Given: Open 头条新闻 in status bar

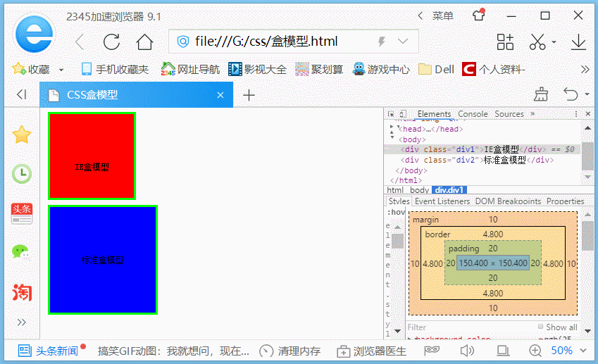Looking at the screenshot, I should click(52, 351).
